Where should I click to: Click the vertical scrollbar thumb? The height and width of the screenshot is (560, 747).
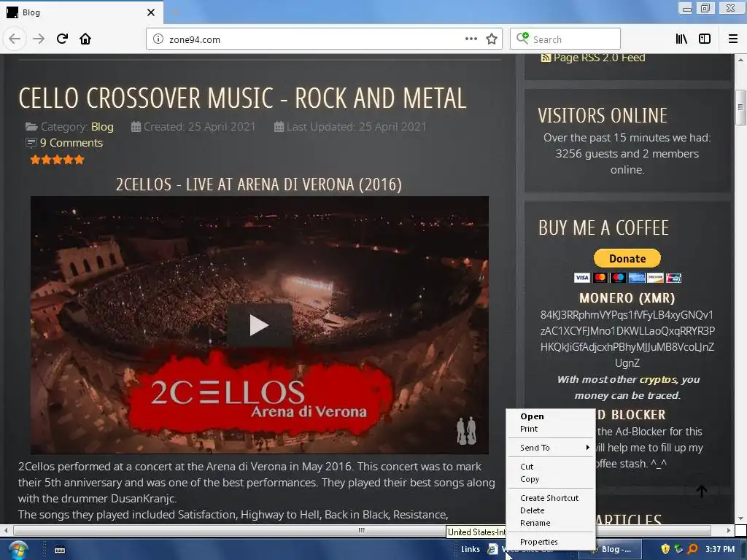pos(740,108)
